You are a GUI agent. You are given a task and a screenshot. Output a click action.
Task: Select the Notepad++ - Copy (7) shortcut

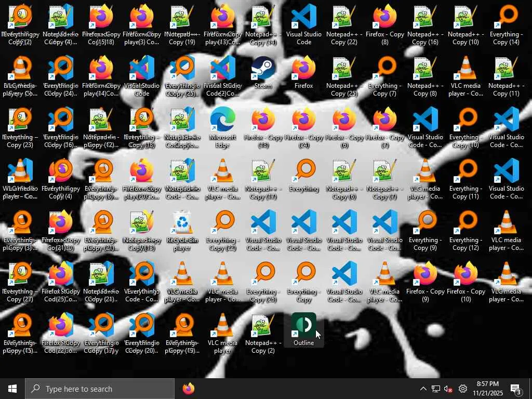[x=385, y=180]
